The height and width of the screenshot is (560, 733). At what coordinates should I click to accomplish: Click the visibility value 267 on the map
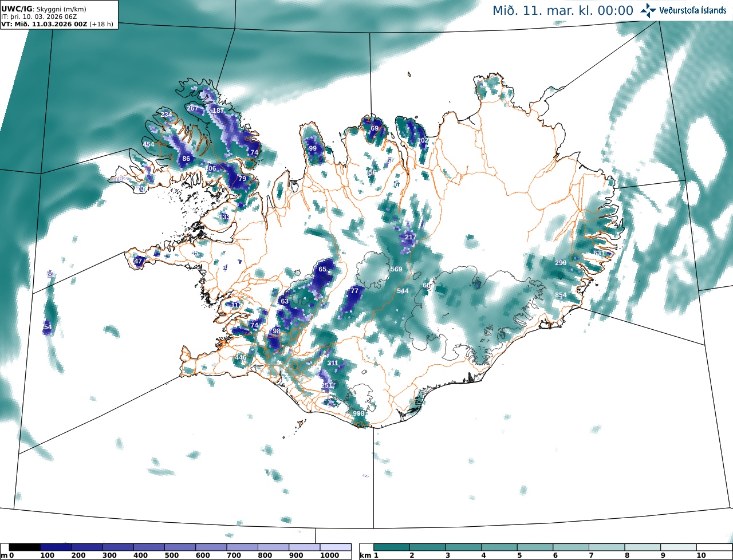tap(192, 108)
